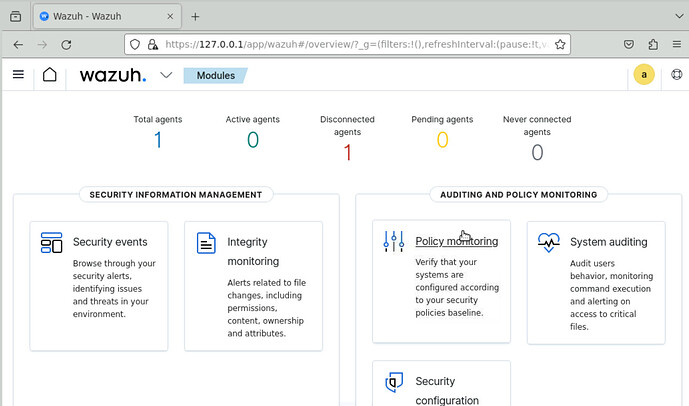List all tabs dropdown arrow
This screenshot has height=406, width=689.
click(x=679, y=16)
